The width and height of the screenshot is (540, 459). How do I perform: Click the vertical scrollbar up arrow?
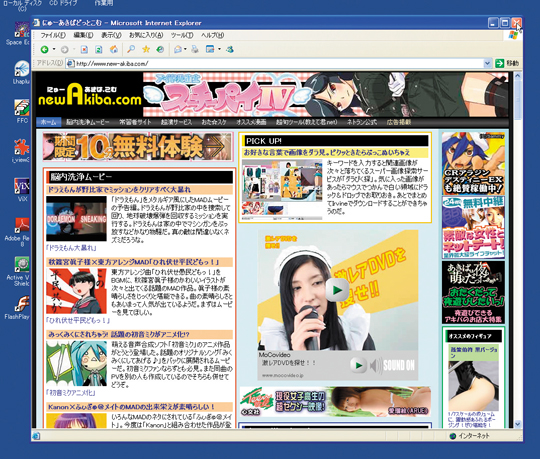[x=518, y=76]
